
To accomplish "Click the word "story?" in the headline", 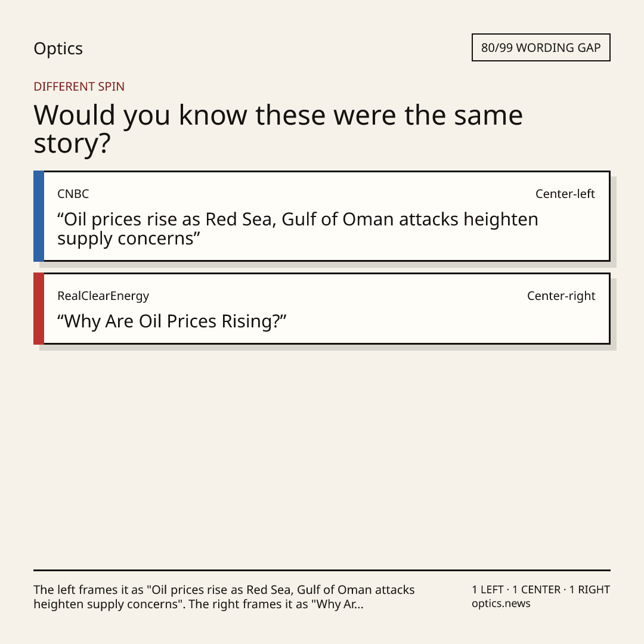I will 72,144.
